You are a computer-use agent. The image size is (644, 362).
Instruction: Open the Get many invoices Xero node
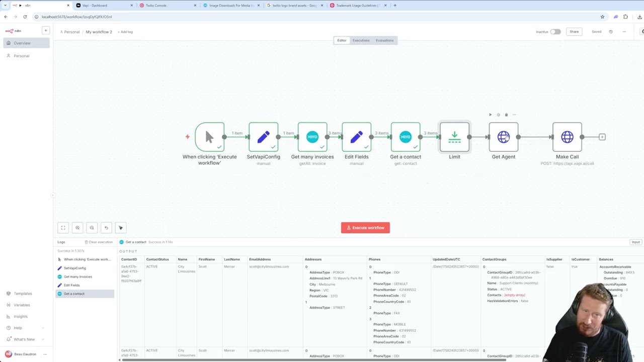click(312, 137)
